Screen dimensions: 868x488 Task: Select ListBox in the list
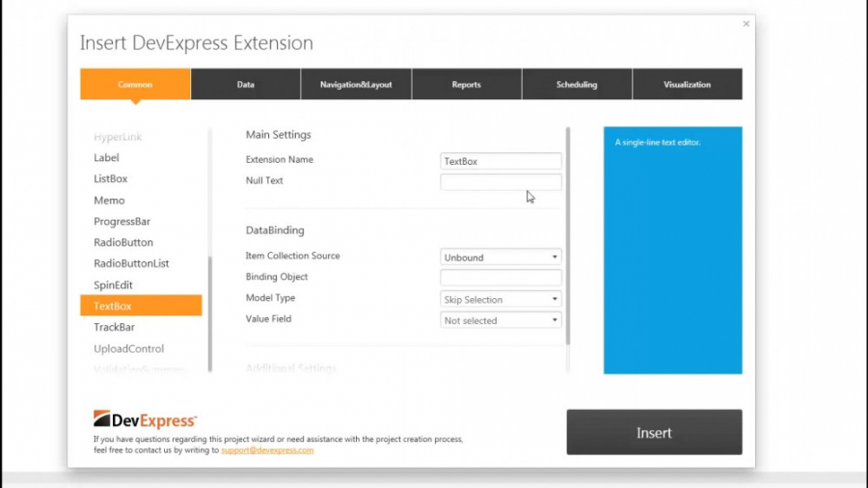tap(111, 178)
